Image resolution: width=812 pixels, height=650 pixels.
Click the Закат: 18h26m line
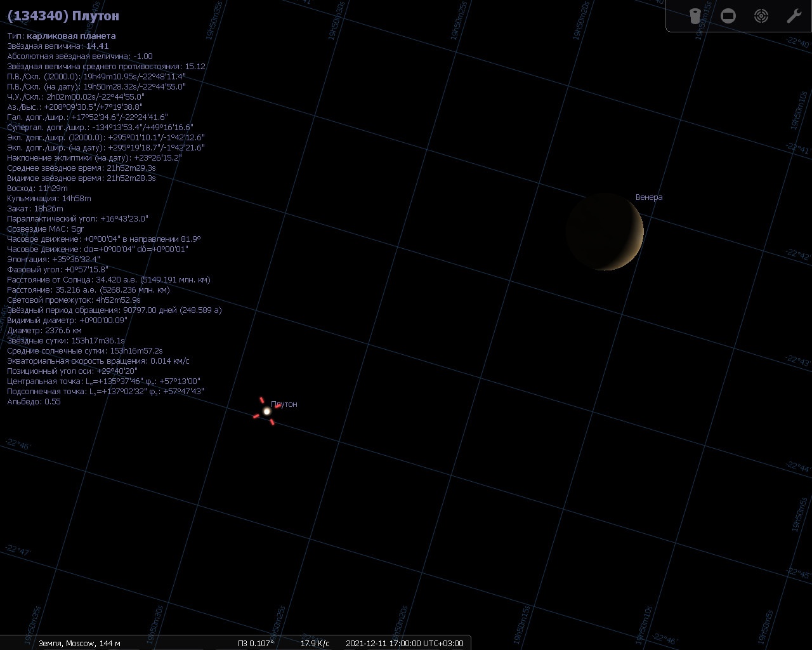tap(35, 209)
